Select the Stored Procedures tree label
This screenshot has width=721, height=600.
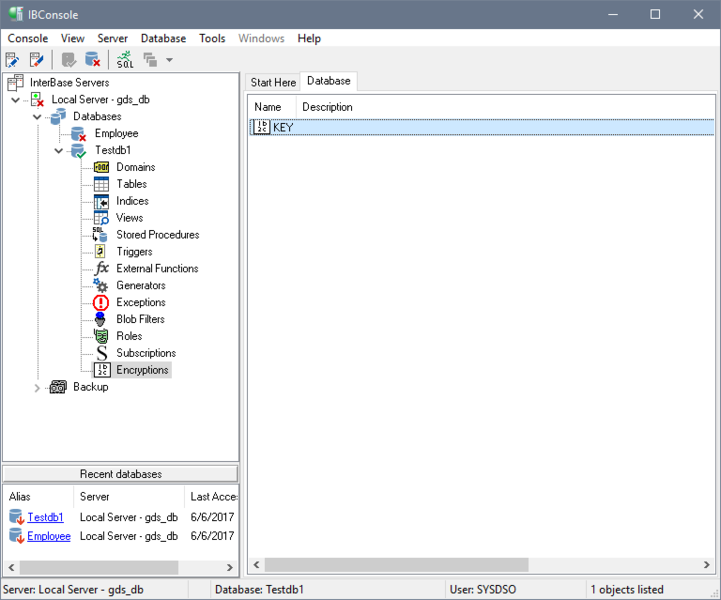[158, 234]
